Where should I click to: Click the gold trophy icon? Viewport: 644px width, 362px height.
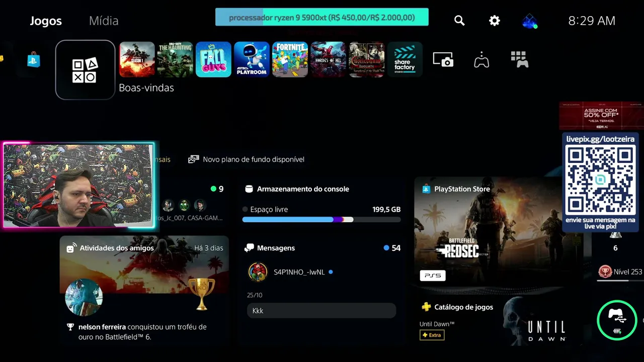pyautogui.click(x=201, y=294)
